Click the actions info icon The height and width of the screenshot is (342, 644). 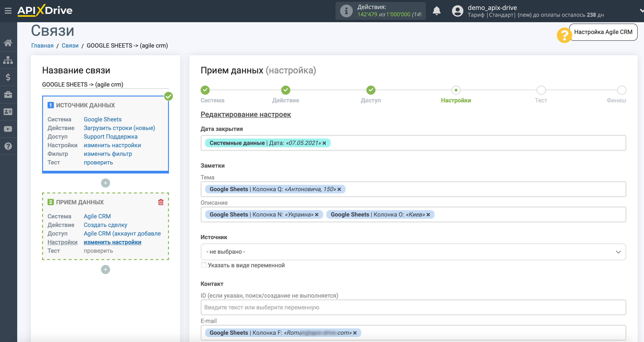[346, 11]
